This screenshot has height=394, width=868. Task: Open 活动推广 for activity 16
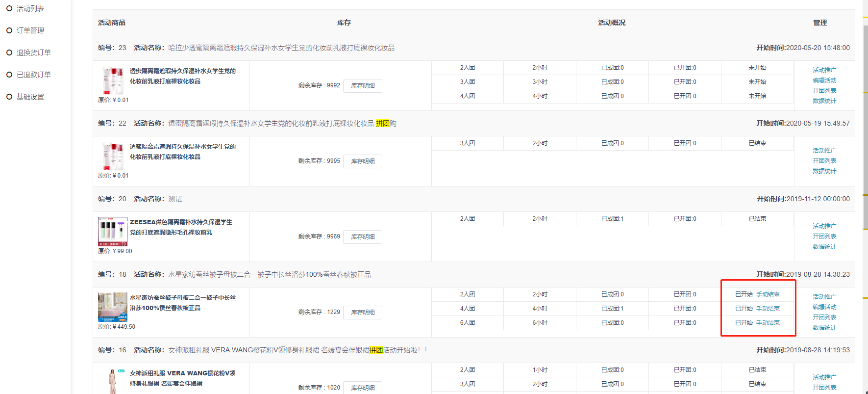click(x=824, y=377)
